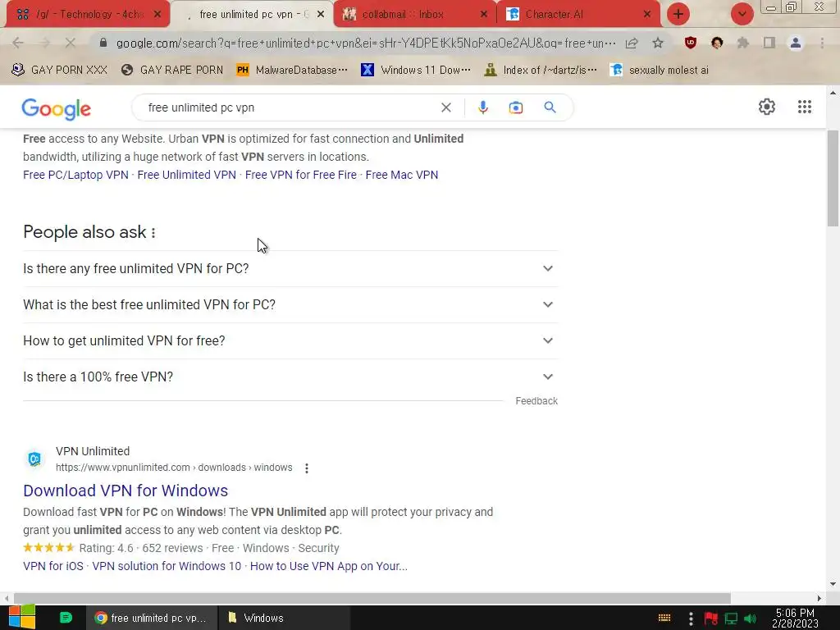
Task: Click the horizontal scrollbar bar
Action: point(372,598)
